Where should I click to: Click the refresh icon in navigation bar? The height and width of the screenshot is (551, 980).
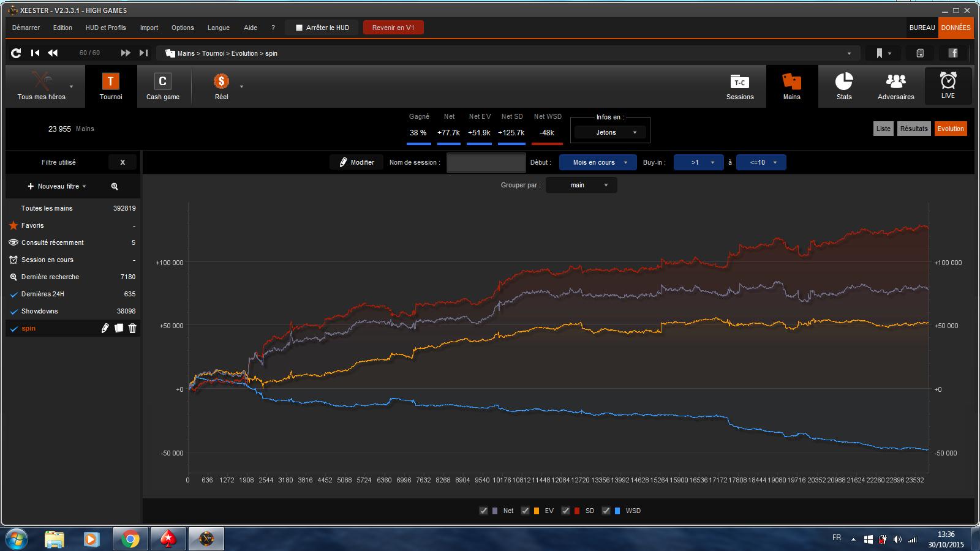tap(16, 53)
